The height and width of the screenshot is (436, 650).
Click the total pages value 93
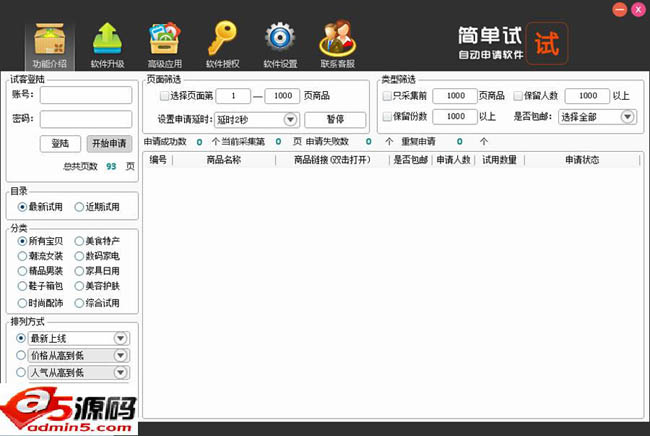click(x=111, y=167)
